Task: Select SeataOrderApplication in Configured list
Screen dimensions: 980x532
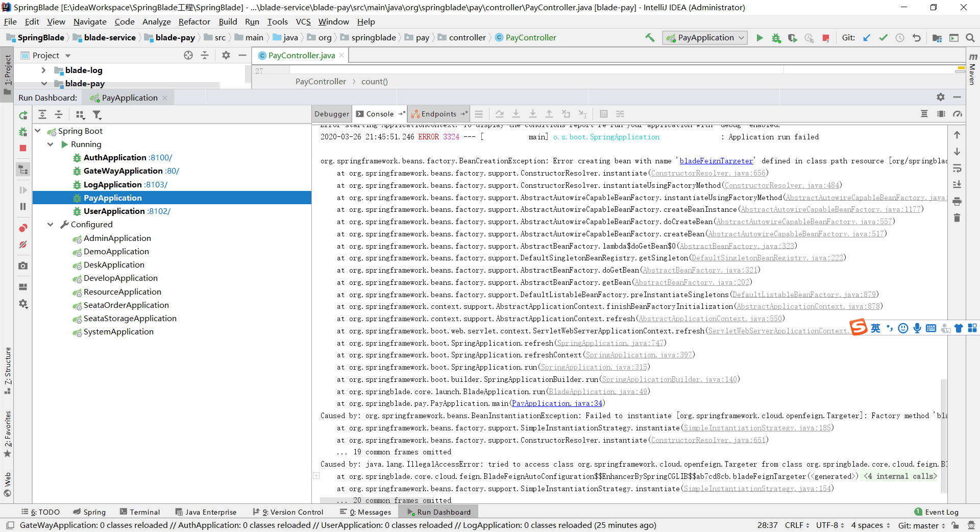Action: (x=126, y=305)
